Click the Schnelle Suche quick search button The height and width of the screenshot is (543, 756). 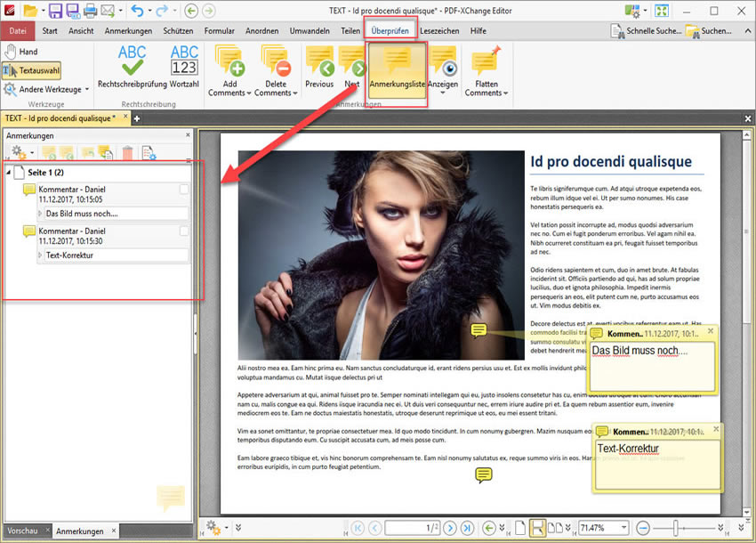tap(646, 31)
